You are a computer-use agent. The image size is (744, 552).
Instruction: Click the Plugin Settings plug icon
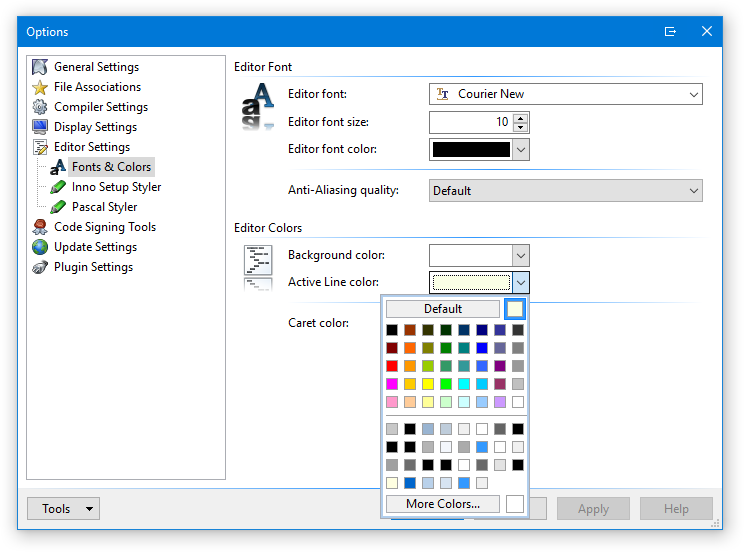pos(40,267)
